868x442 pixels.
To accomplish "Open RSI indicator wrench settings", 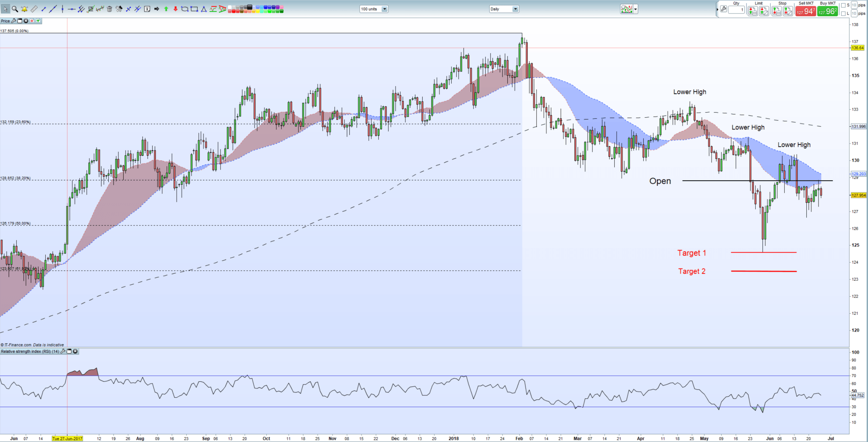I will 63,351.
